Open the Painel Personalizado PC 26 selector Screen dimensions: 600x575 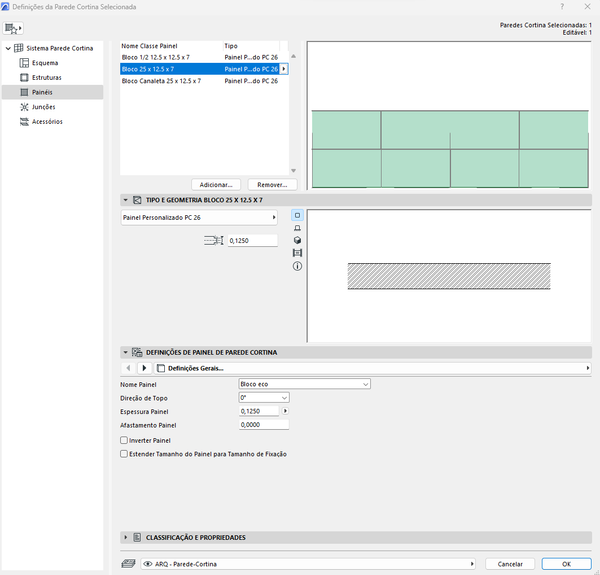199,217
